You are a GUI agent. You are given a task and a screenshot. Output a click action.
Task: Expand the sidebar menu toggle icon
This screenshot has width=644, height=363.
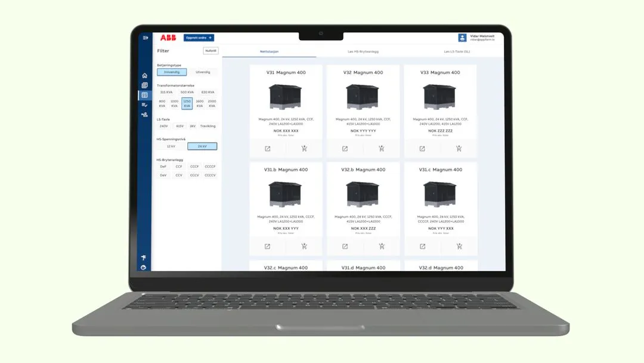(145, 38)
